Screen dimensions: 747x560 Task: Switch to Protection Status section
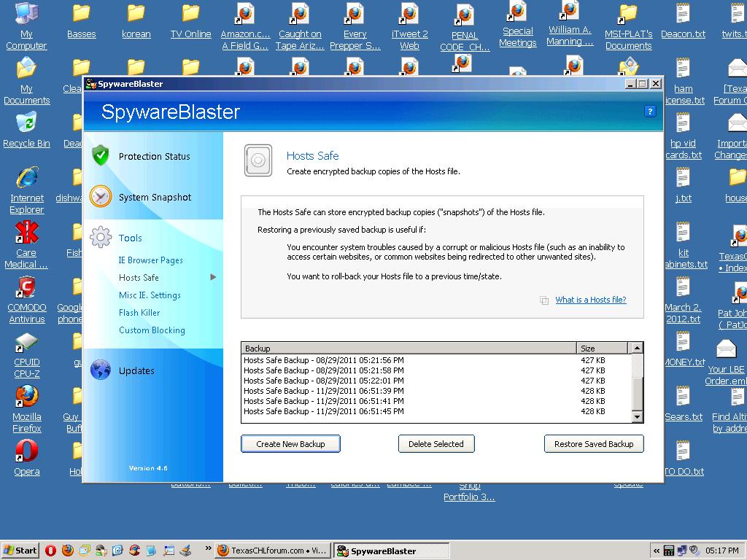[155, 156]
